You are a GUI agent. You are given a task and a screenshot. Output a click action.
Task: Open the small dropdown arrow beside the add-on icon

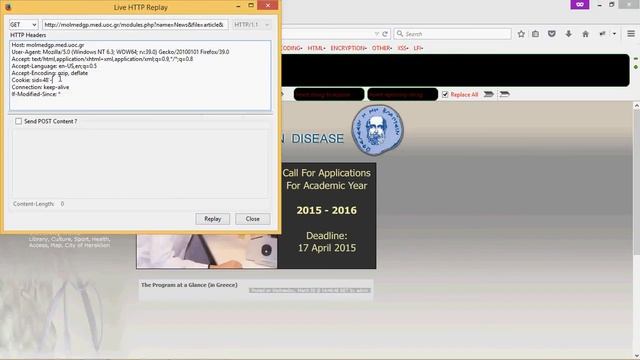(614, 34)
